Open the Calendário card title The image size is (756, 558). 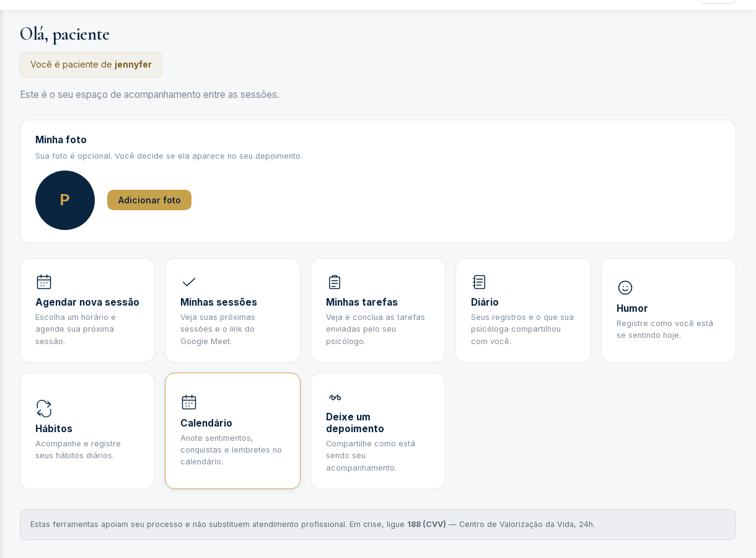point(206,423)
